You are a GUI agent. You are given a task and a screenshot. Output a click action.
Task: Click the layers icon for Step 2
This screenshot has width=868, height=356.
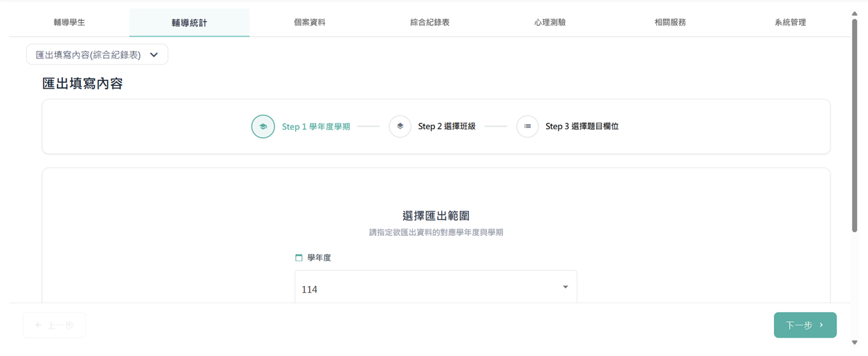click(x=400, y=127)
